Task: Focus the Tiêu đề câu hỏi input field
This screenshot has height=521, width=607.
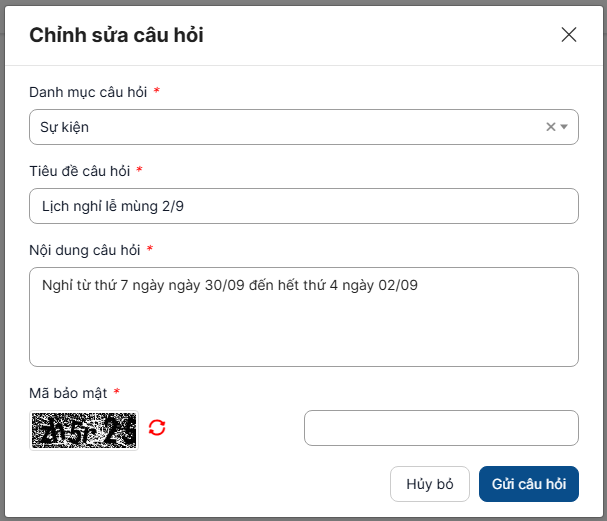Action: [303, 206]
